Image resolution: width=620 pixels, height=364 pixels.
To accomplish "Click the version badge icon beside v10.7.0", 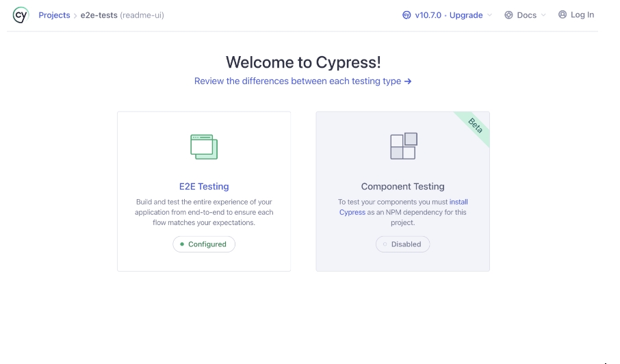I will 406,15.
